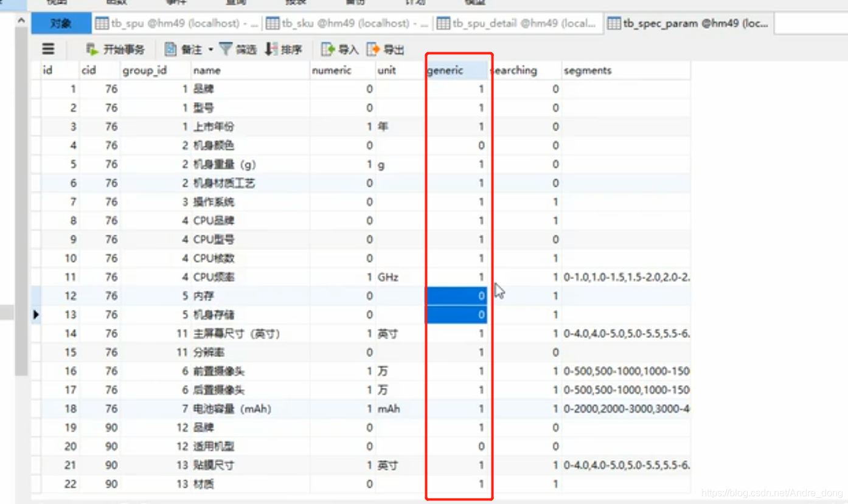Open the 筛选 filter tool
848x504 pixels.
[238, 49]
